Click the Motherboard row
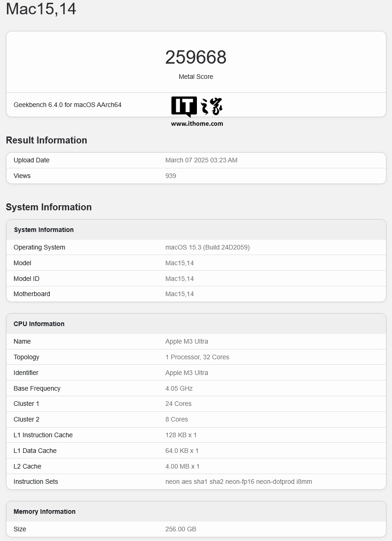 pyautogui.click(x=196, y=294)
